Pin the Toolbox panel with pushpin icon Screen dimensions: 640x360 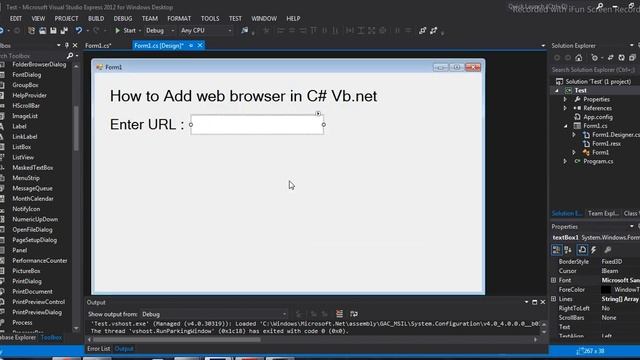67,45
